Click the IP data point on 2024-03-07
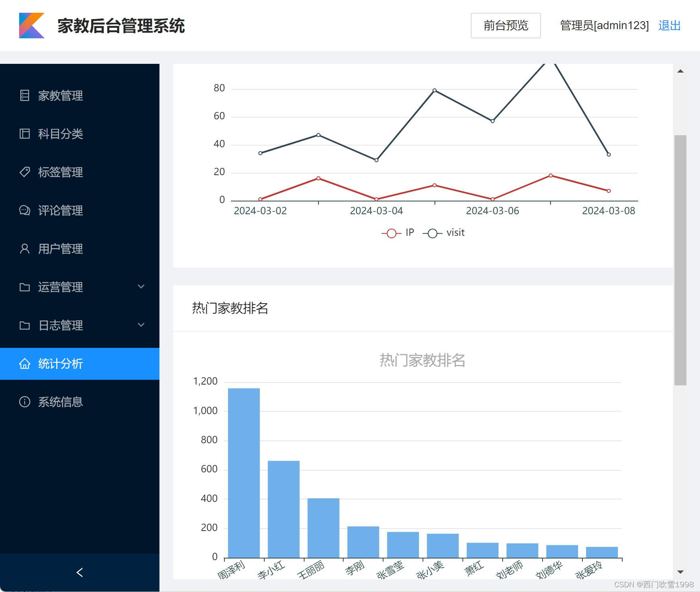Viewport: 700px width, 592px height. tap(551, 176)
